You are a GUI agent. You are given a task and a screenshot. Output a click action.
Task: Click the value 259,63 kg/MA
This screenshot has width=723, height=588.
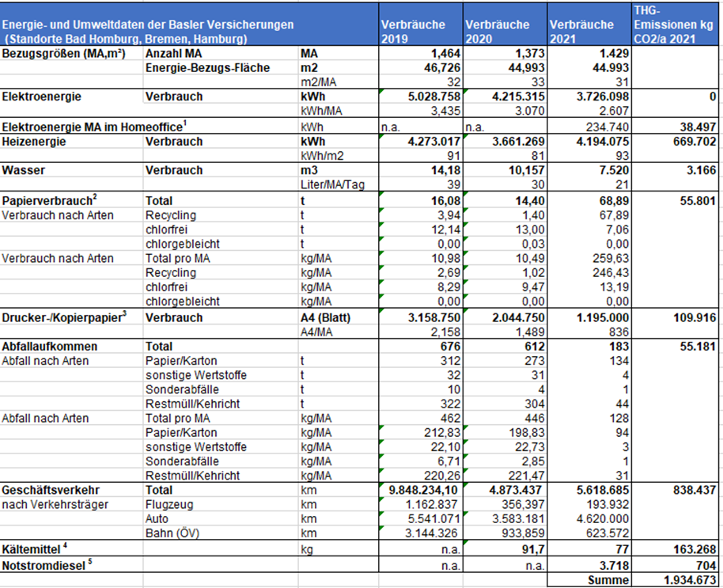pyautogui.click(x=611, y=258)
